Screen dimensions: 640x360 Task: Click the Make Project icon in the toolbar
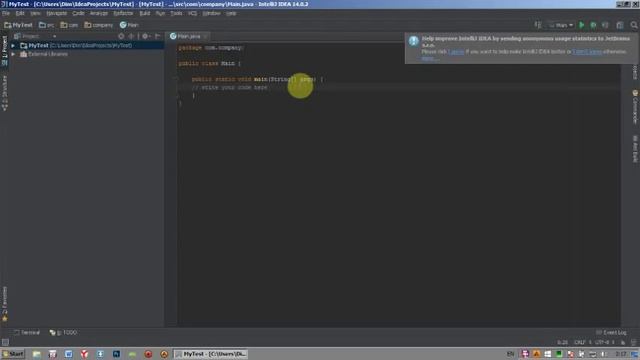(538, 25)
